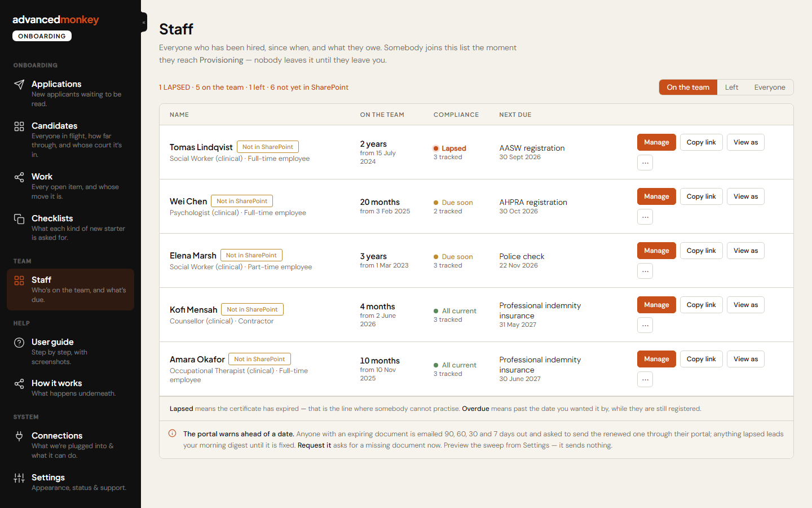
Task: Click the Candidates grid icon
Action: [x=19, y=126]
